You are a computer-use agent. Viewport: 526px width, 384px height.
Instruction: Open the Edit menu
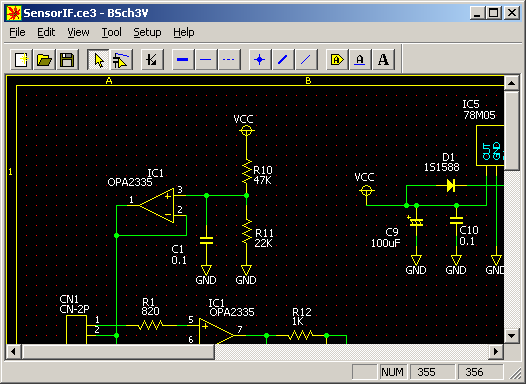point(46,32)
